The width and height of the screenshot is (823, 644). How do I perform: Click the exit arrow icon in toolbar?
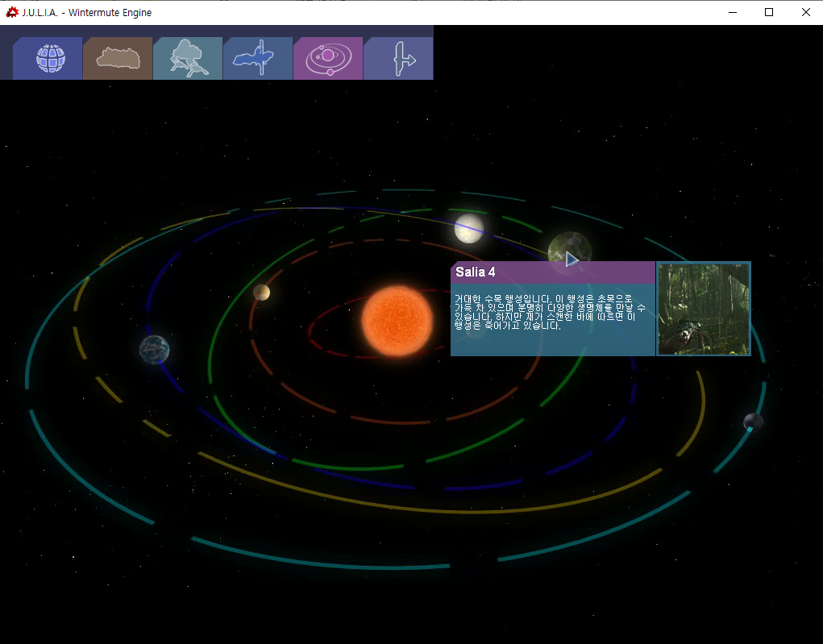398,58
